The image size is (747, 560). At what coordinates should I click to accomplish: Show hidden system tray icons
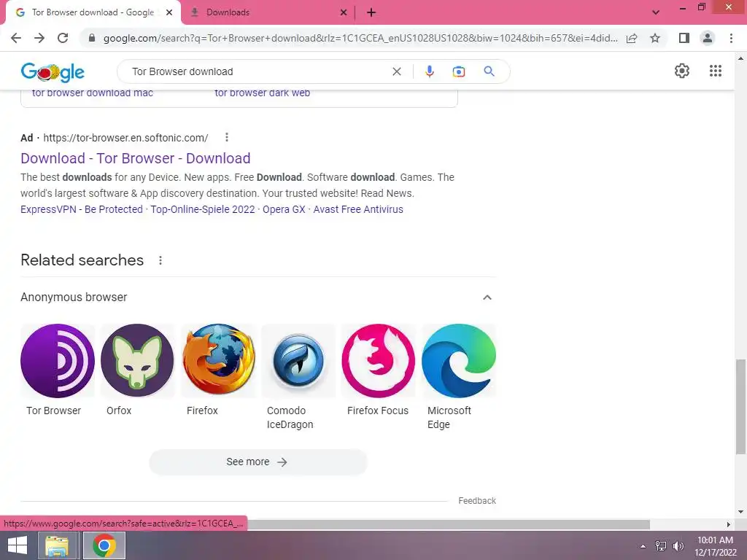point(643,546)
